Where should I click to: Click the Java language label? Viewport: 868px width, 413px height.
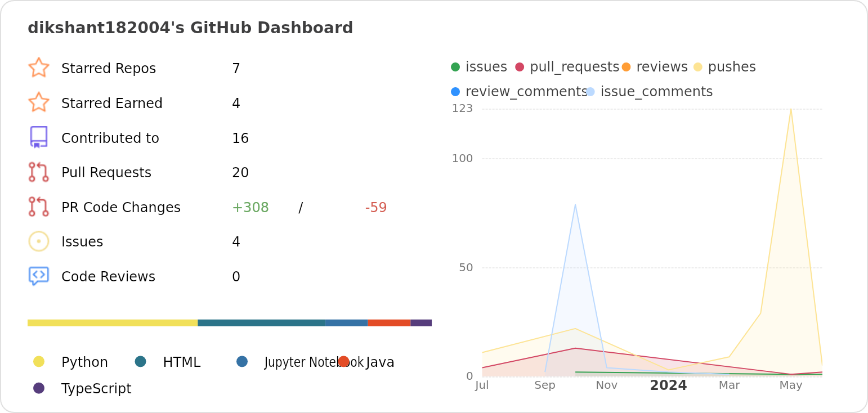tap(380, 362)
